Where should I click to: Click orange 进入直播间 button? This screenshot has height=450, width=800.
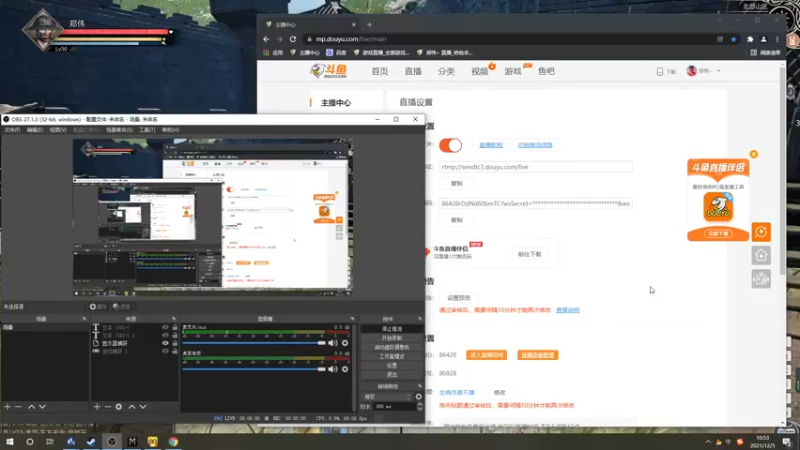(486, 355)
